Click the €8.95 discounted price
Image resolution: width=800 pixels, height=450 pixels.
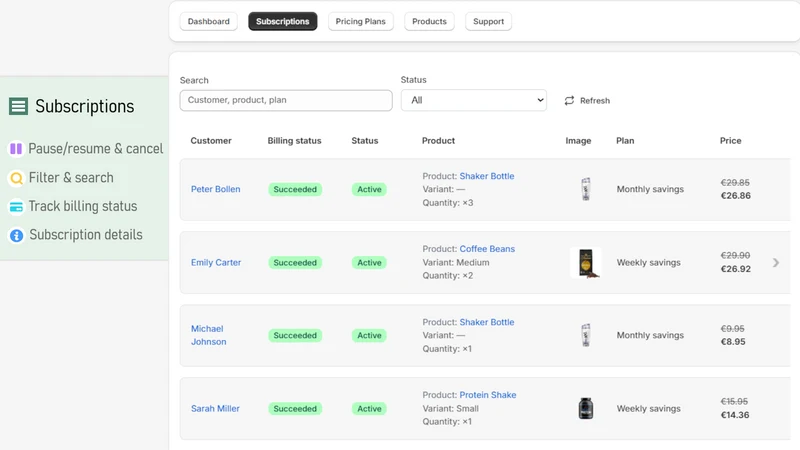coord(733,342)
